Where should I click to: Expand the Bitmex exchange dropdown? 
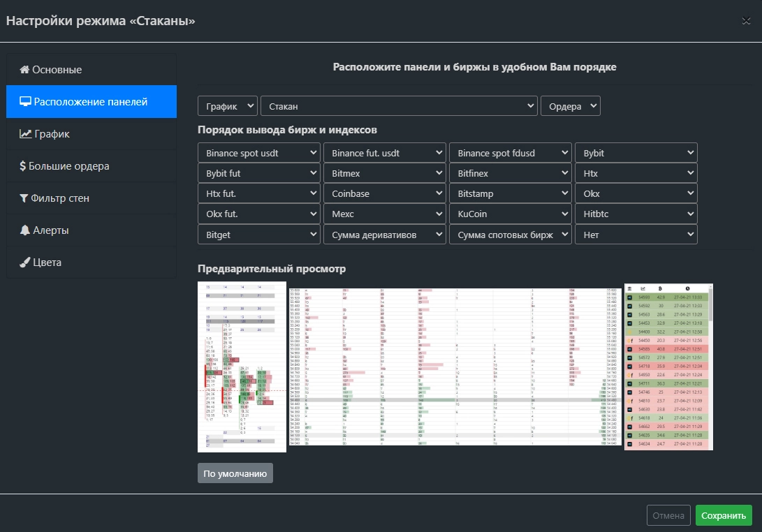pos(384,193)
